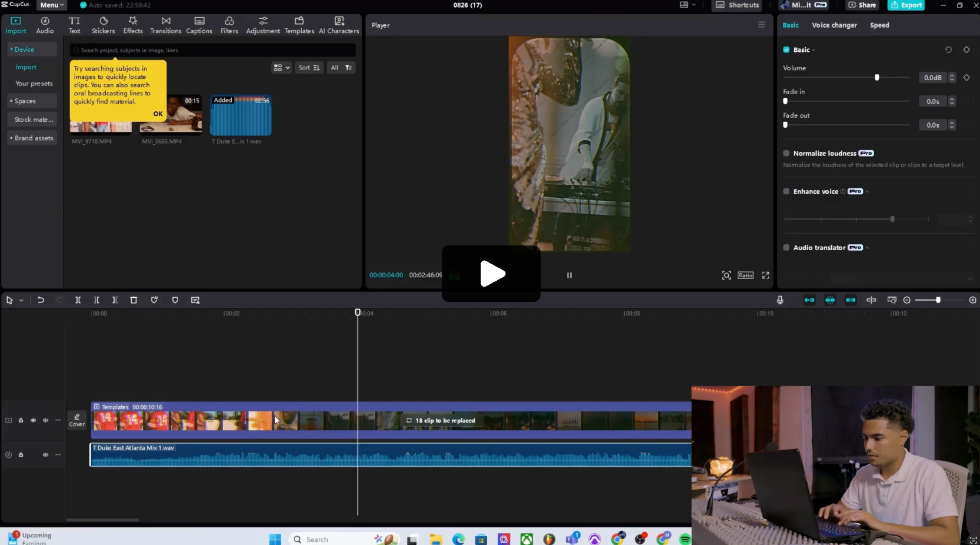Click the undo arrow icon

pyautogui.click(x=41, y=300)
